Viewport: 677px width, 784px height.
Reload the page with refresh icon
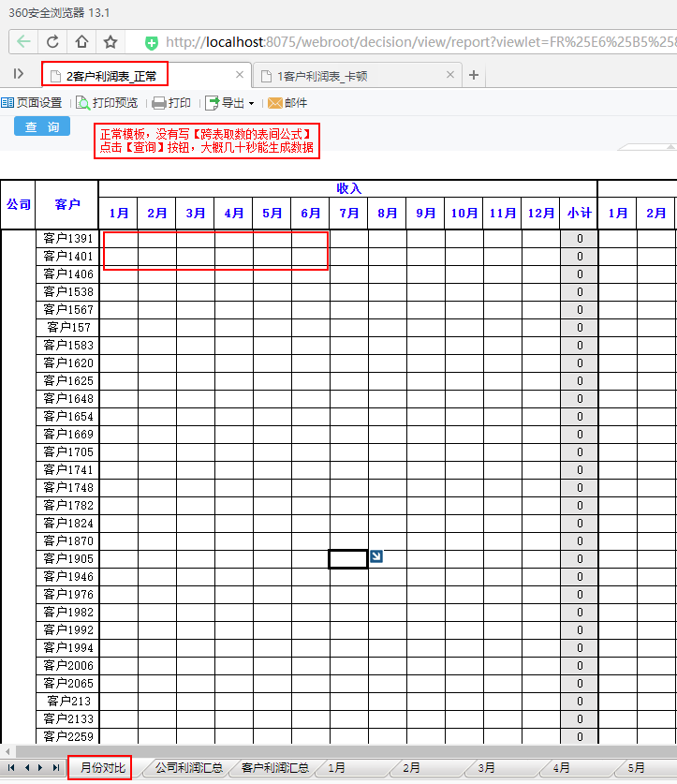coord(52,42)
